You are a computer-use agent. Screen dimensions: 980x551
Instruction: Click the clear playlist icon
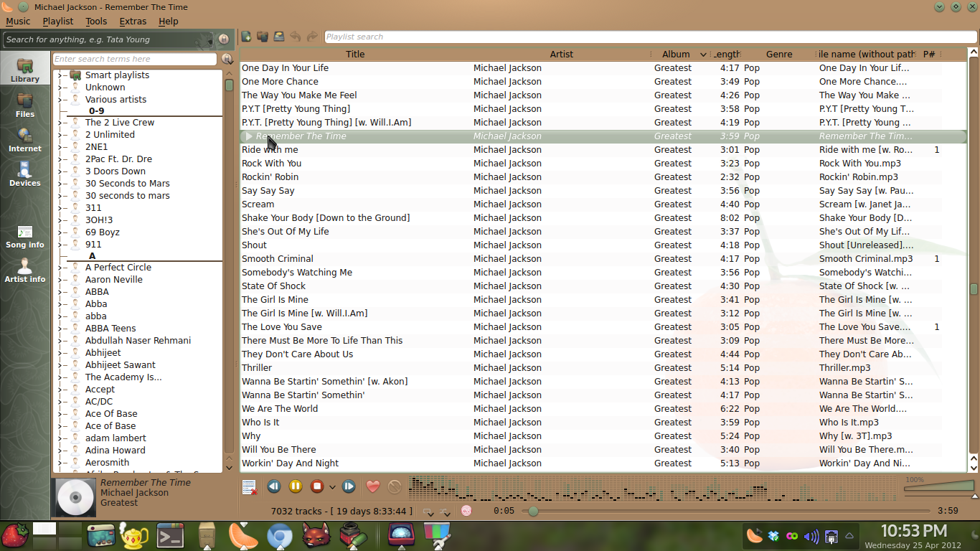click(249, 487)
